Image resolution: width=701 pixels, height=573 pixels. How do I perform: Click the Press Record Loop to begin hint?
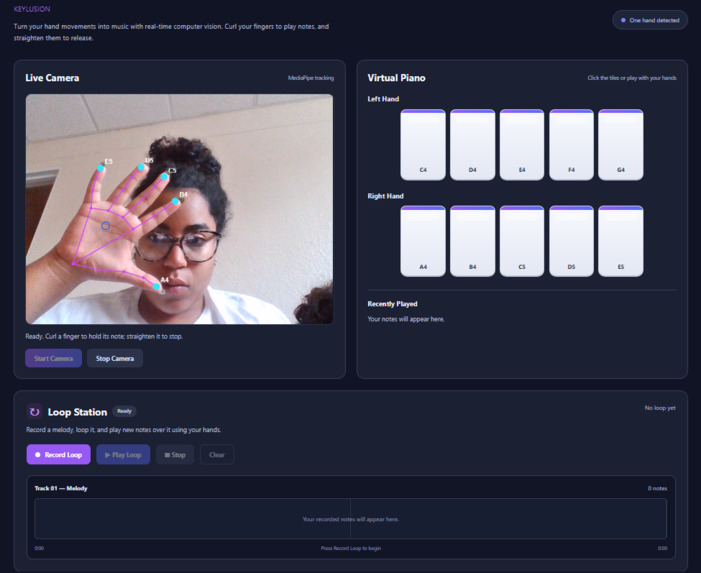pyautogui.click(x=351, y=548)
